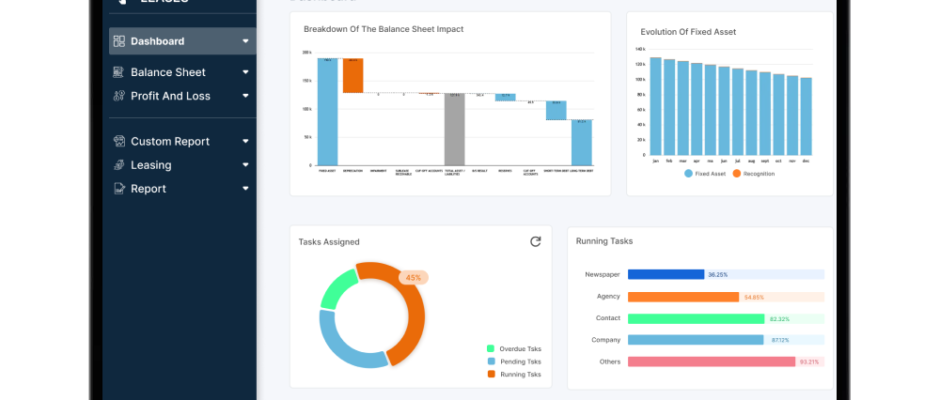Click the Profit And Loss icon
This screenshot has height=400, width=940.
[119, 96]
